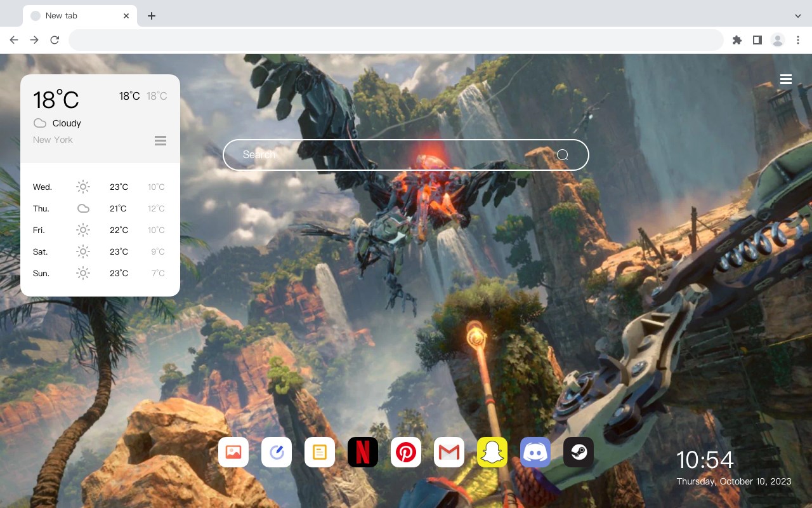
Task: Open a new browser tab
Action: 151,16
